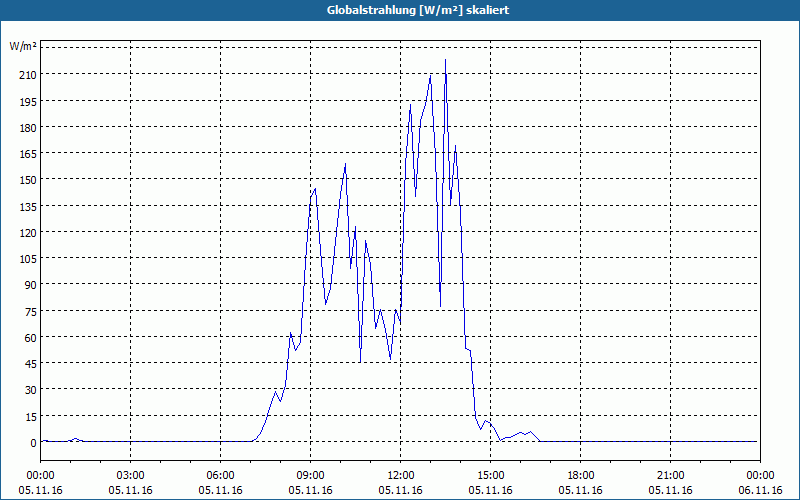Click the 75 y-axis value
The height and width of the screenshot is (500, 800).
click(x=31, y=312)
